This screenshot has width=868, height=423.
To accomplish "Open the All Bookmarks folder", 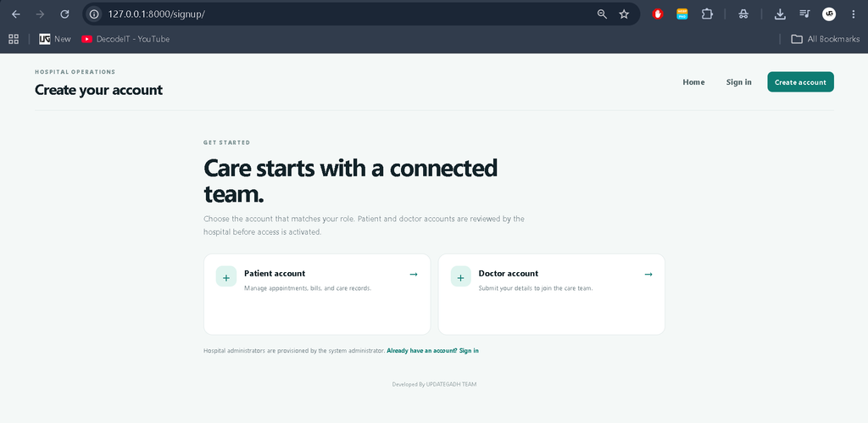I will coord(826,39).
